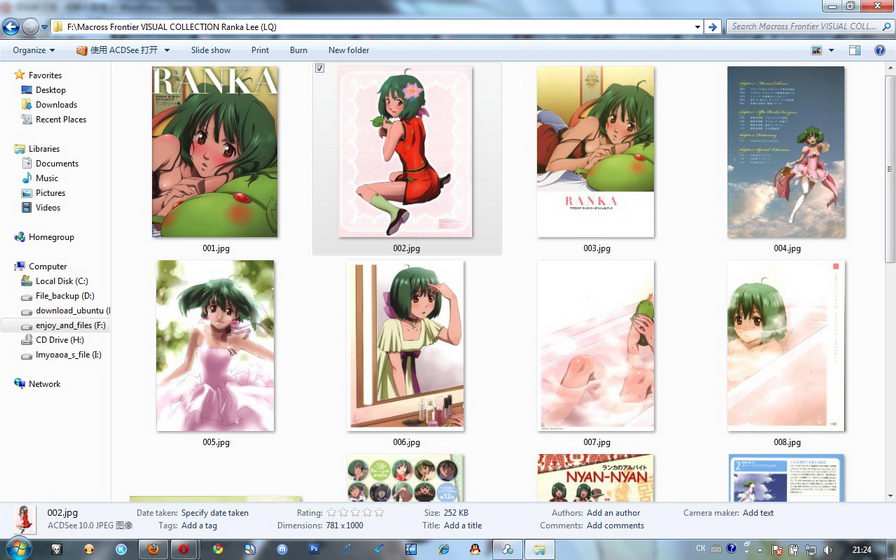Launch Firefox from the taskbar
896x560 pixels.
click(x=153, y=550)
